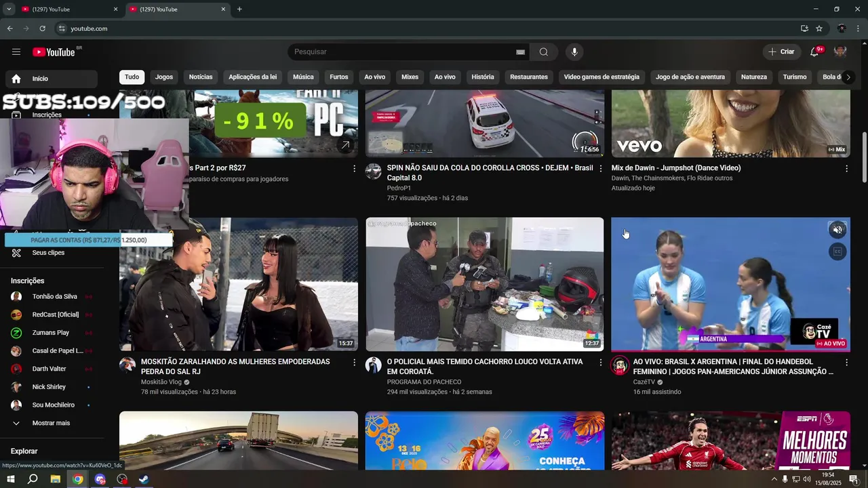Switch to the first YouTube tab
Screen dimensions: 868x488
coord(70,9)
